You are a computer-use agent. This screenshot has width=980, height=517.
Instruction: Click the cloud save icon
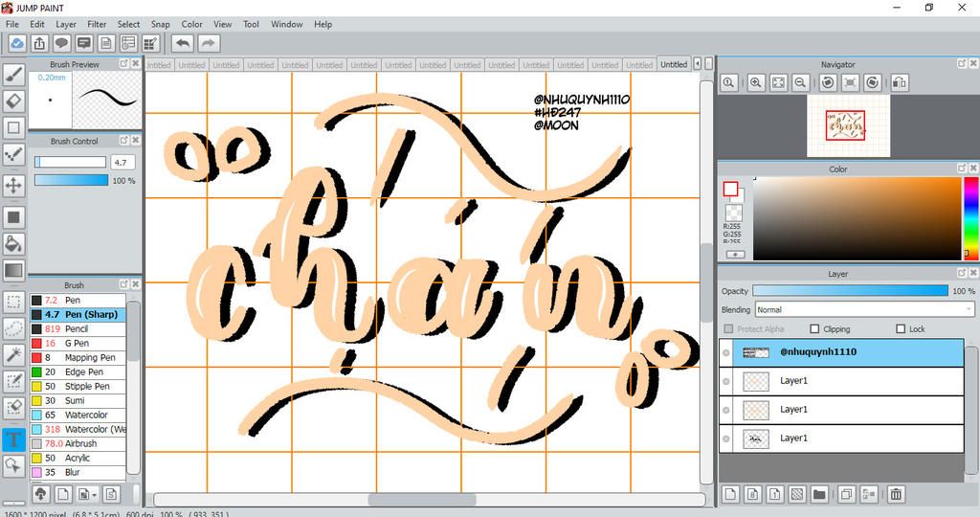17,43
